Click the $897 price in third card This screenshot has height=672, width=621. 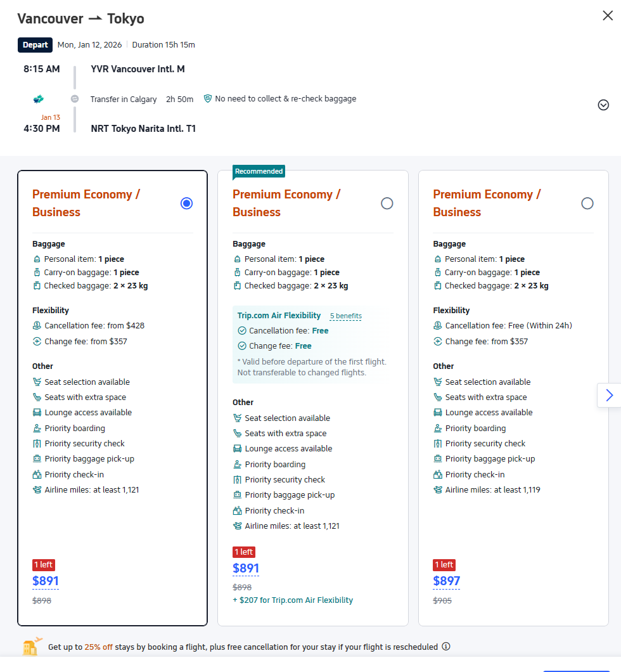(x=446, y=581)
